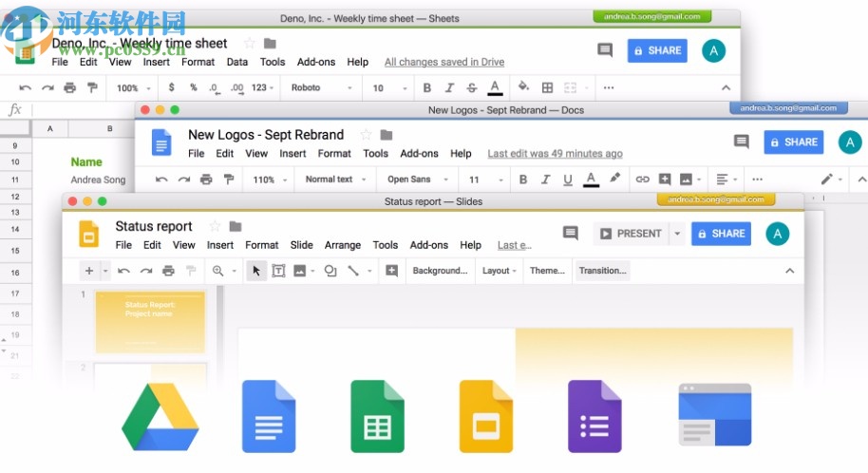Open the Roboto font dropdown in Sheets
The height and width of the screenshot is (473, 868).
tap(321, 87)
